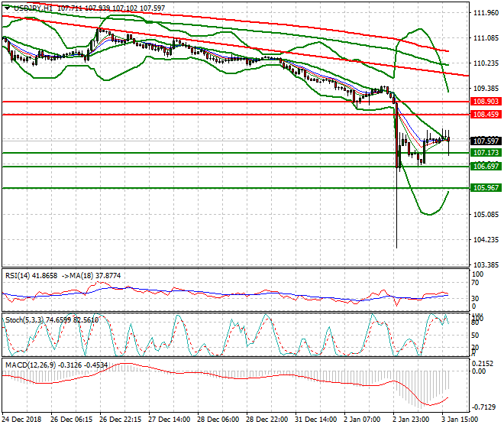This screenshot has width=504, height=428.
Task: Click the RSI(14) 41.8658 indicator label
Action: click(31, 276)
